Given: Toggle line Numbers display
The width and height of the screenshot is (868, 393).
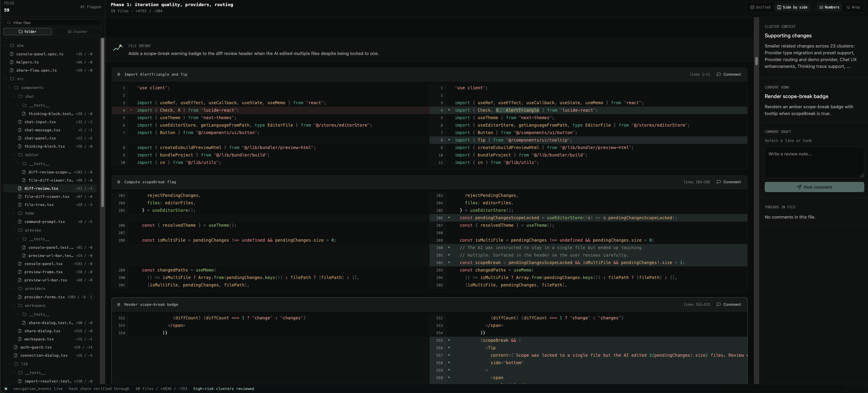Looking at the screenshot, I should tap(829, 7).
